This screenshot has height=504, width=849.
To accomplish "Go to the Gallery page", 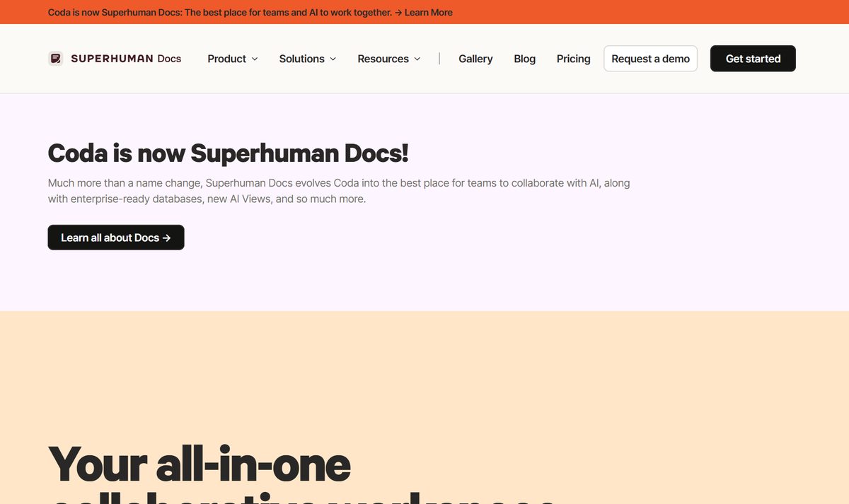I will point(475,59).
